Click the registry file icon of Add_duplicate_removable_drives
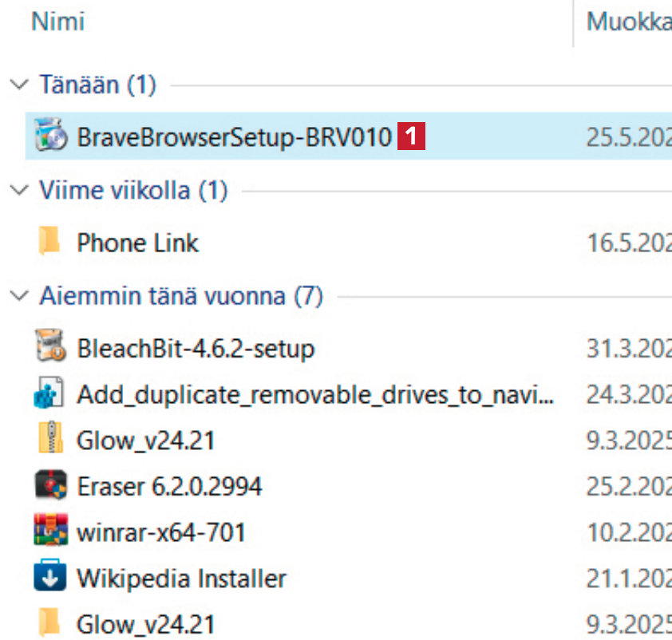 pos(49,393)
